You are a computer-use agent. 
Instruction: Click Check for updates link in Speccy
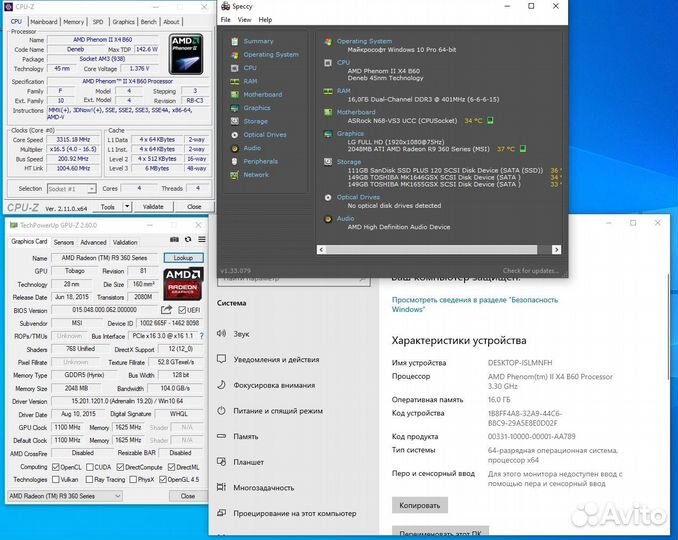tap(531, 271)
